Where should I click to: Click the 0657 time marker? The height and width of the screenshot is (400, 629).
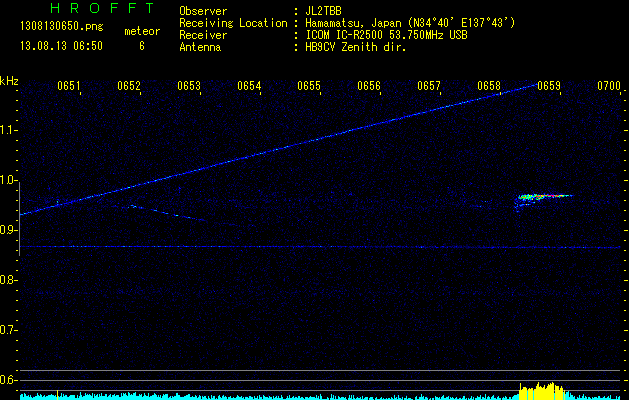coord(429,87)
